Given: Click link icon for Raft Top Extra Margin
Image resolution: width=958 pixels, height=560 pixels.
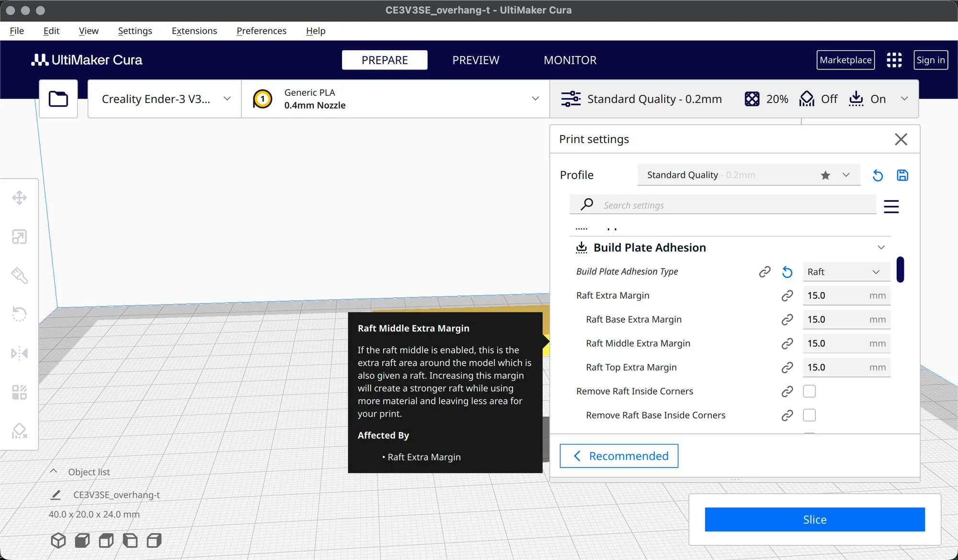Looking at the screenshot, I should click(x=787, y=367).
